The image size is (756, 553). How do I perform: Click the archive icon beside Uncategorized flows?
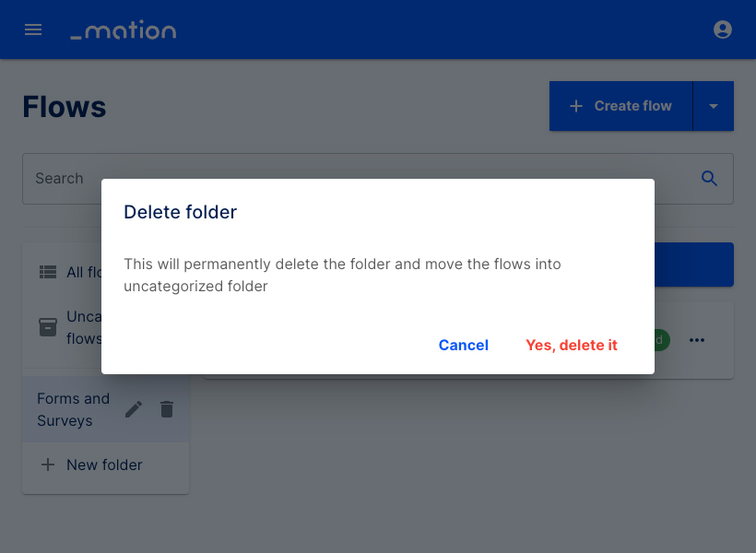point(47,327)
